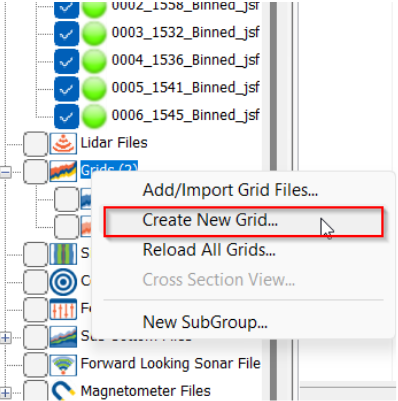The image size is (398, 401).
Task: Choose Reload All Grids option
Action: [x=209, y=250]
